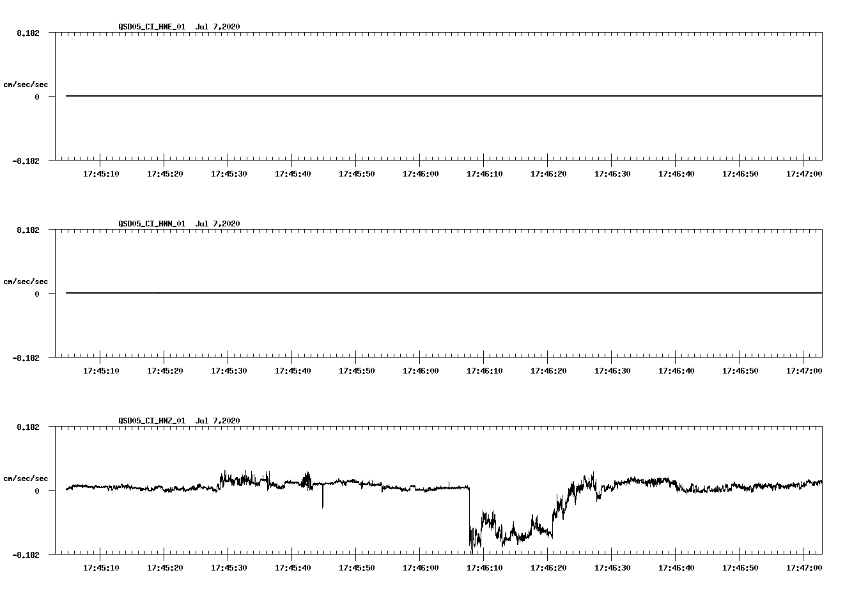Click the 8.182 upper limit on HNE plot
This screenshot has width=868, height=591.
coord(28,33)
